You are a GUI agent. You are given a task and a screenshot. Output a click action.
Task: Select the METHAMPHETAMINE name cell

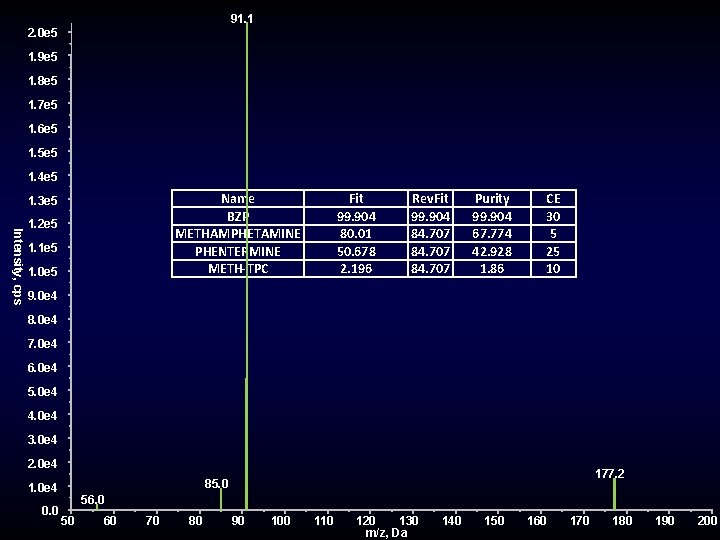(238, 234)
